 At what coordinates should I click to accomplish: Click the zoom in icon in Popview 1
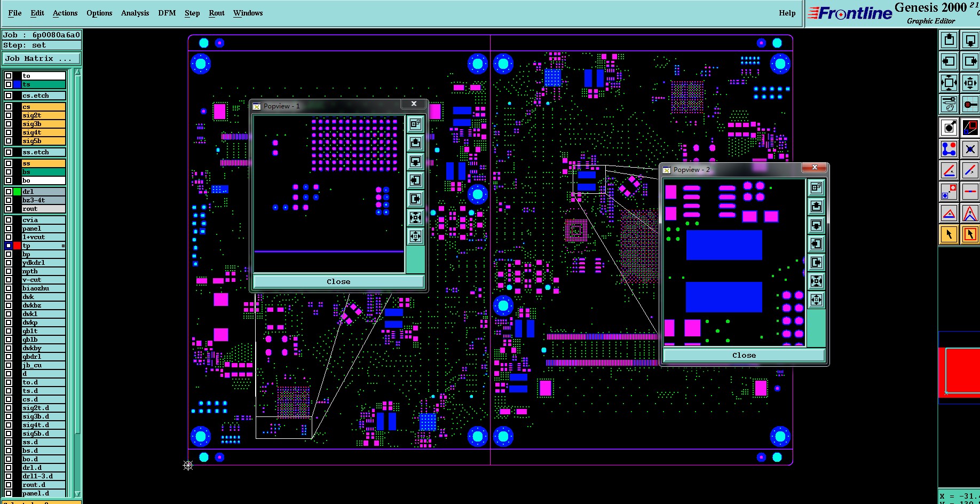tap(415, 217)
